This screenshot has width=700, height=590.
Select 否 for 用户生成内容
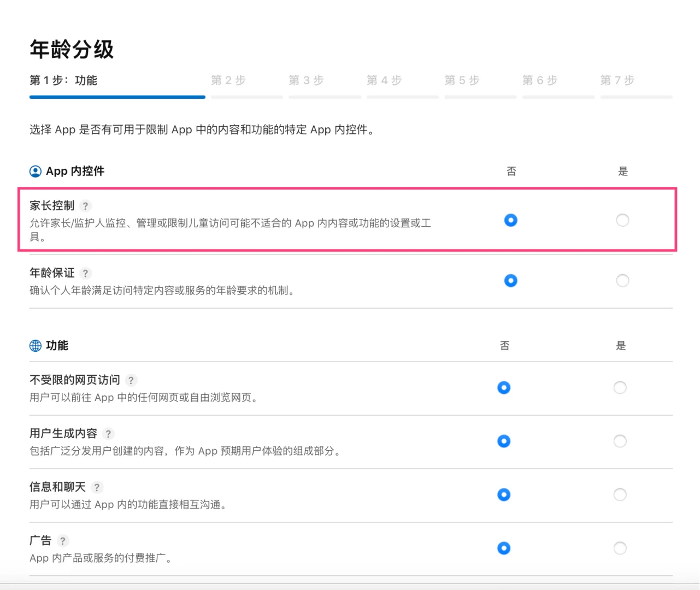tap(504, 441)
